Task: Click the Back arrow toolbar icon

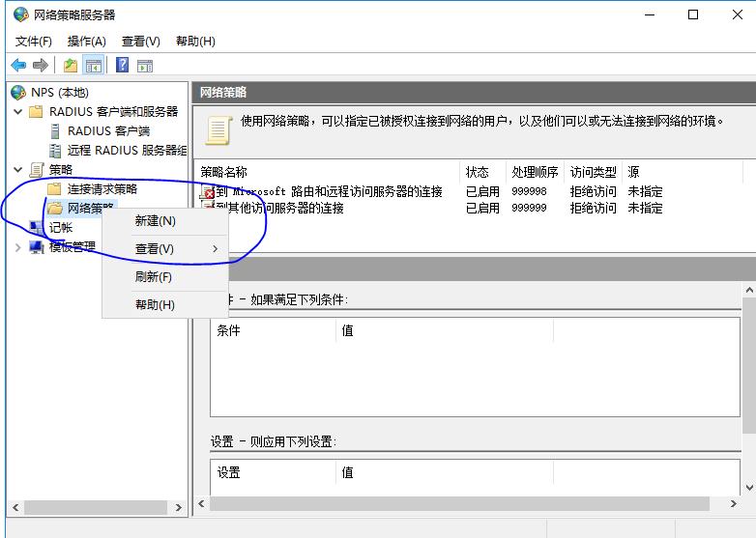Action: point(18,65)
